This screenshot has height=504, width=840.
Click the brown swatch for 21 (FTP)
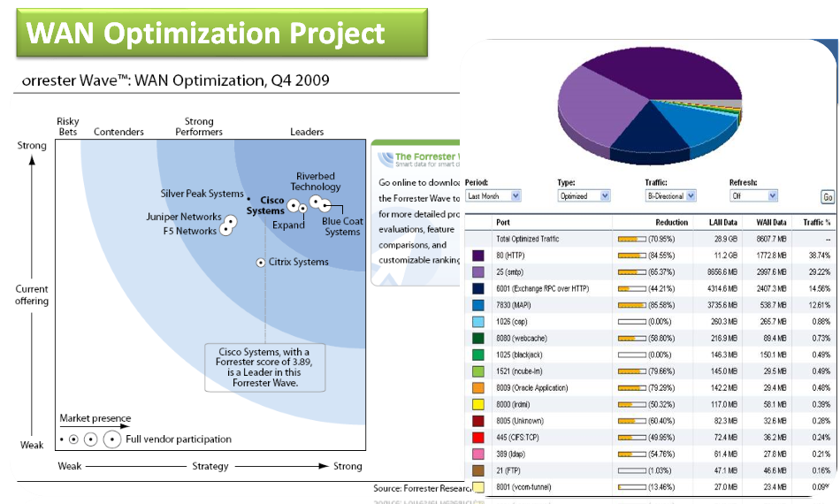point(477,470)
